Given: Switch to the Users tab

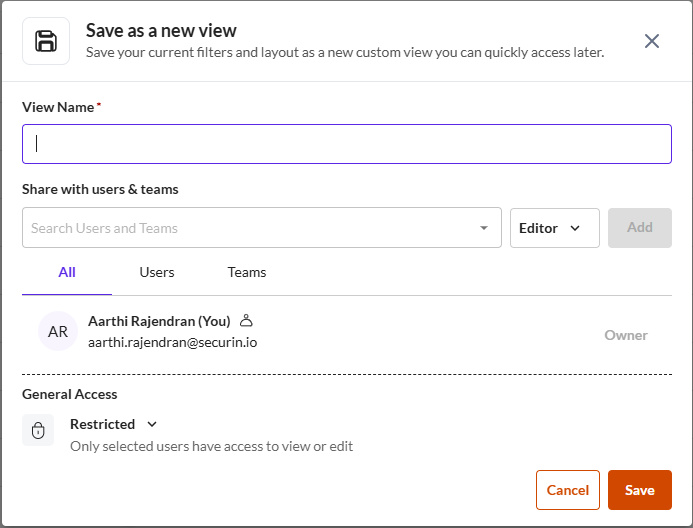Looking at the screenshot, I should click(x=157, y=272).
